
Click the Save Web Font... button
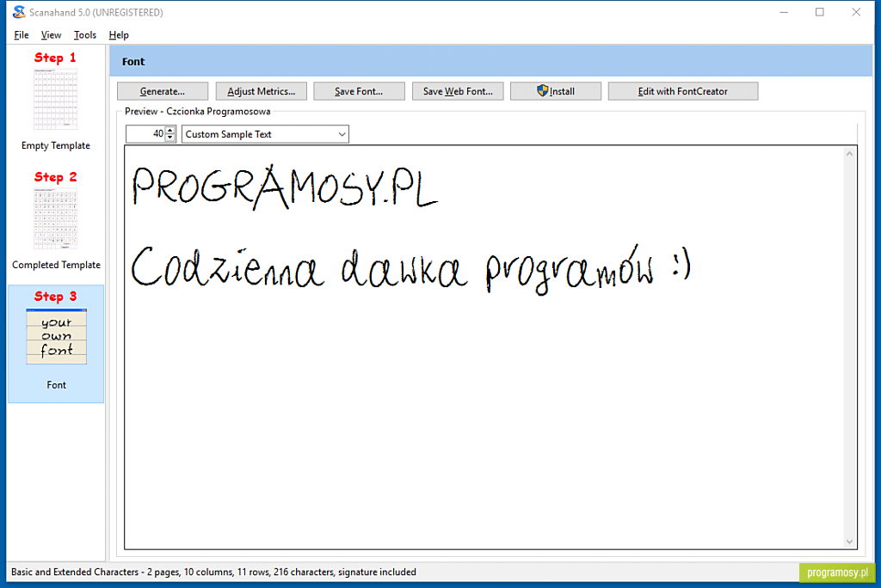(x=458, y=91)
